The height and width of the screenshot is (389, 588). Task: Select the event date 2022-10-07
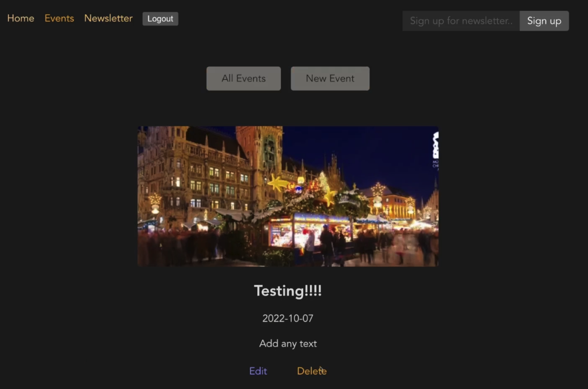pyautogui.click(x=288, y=318)
